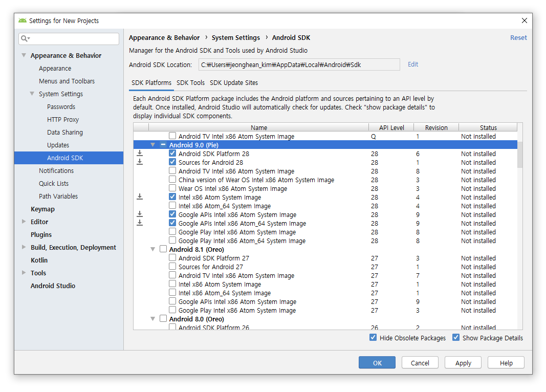Click the Reset link
The height and width of the screenshot is (392, 546).
pos(518,37)
